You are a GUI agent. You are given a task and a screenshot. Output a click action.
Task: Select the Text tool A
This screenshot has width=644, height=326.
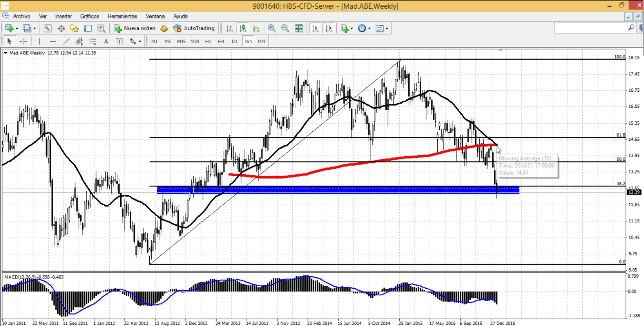click(x=106, y=41)
